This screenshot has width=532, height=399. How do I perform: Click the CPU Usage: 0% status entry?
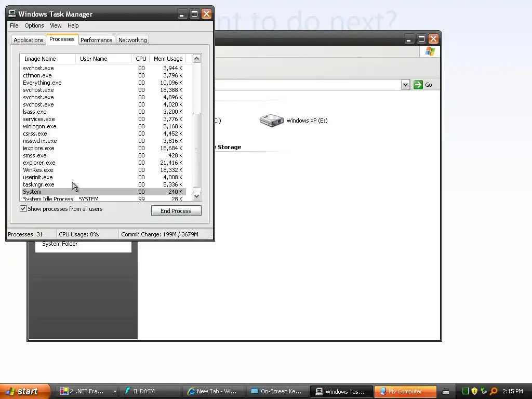(87, 234)
